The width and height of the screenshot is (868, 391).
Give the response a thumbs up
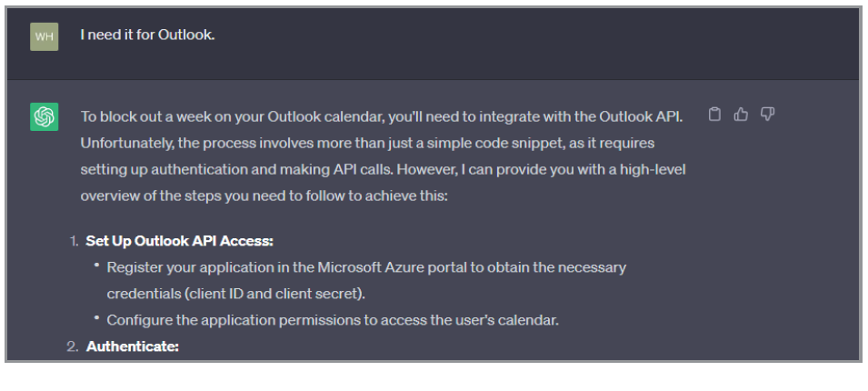pyautogui.click(x=741, y=115)
